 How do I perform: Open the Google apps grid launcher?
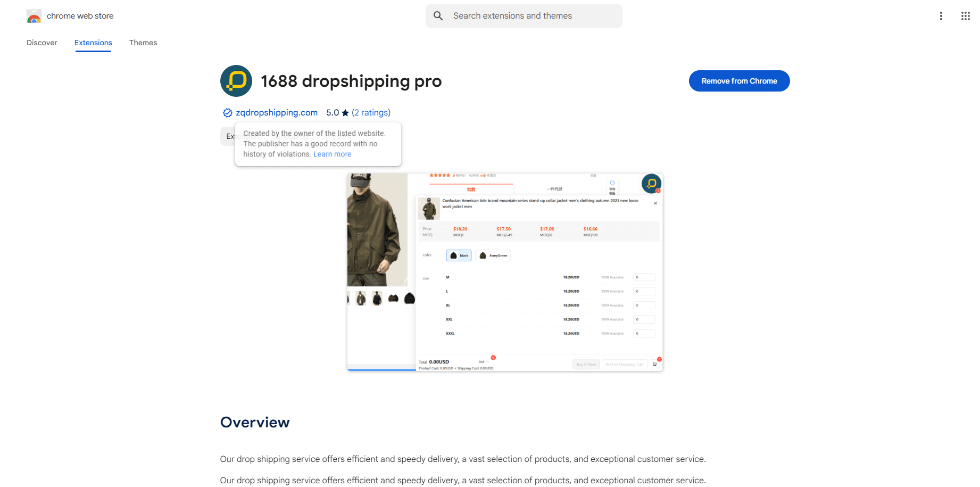click(x=966, y=16)
